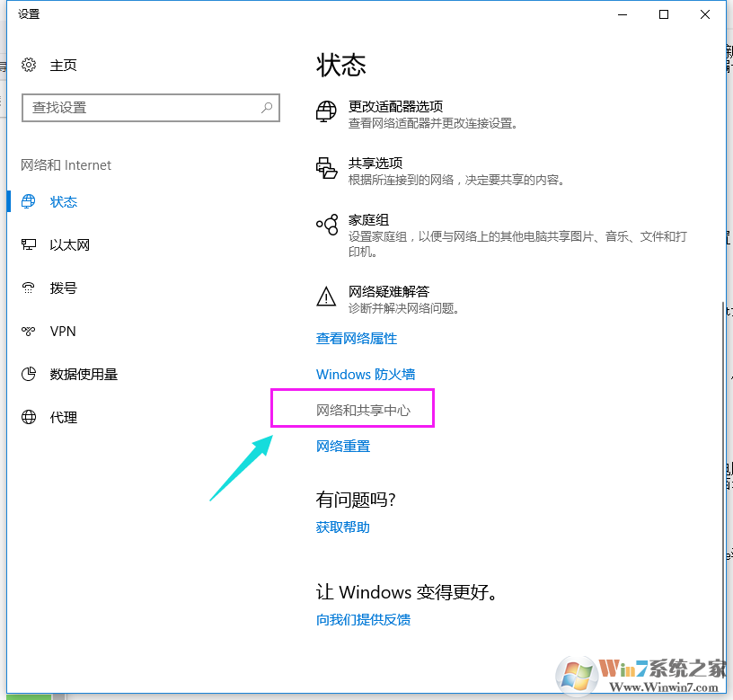733x700 pixels.
Task: Click the 拨号 dial-up icon in sidebar
Action: click(29, 288)
